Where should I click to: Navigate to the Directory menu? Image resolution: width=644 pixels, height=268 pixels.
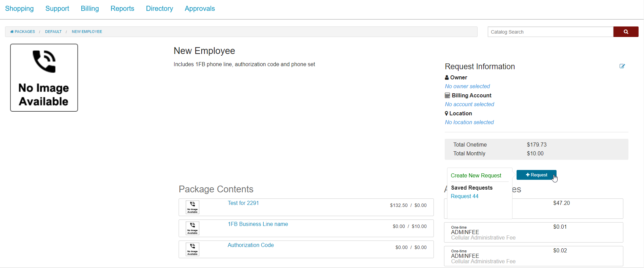[159, 8]
